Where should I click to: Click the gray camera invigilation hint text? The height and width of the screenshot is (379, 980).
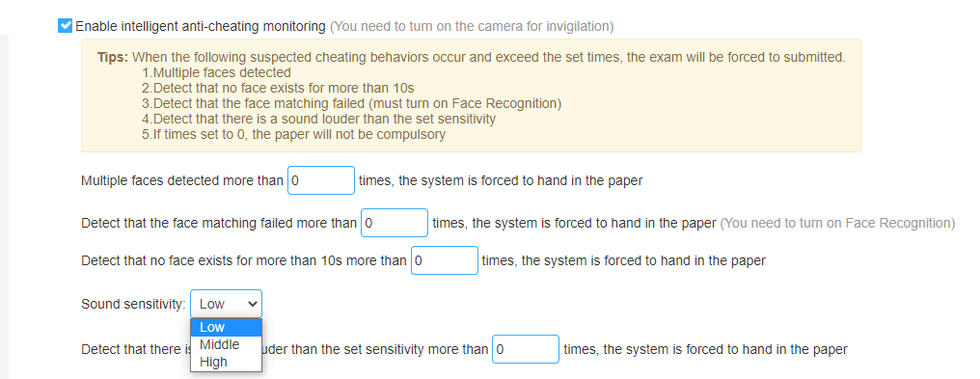pyautogui.click(x=472, y=26)
